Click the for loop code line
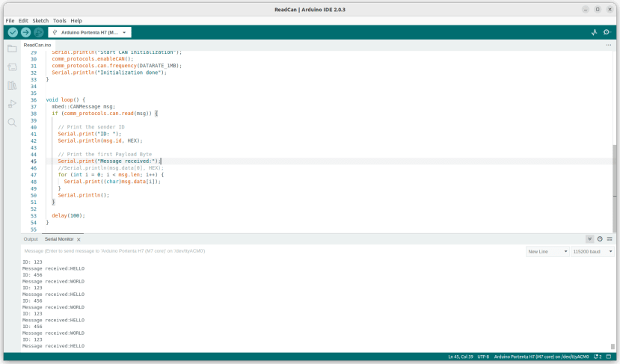Viewport: 620px width, 364px height. [x=111, y=175]
